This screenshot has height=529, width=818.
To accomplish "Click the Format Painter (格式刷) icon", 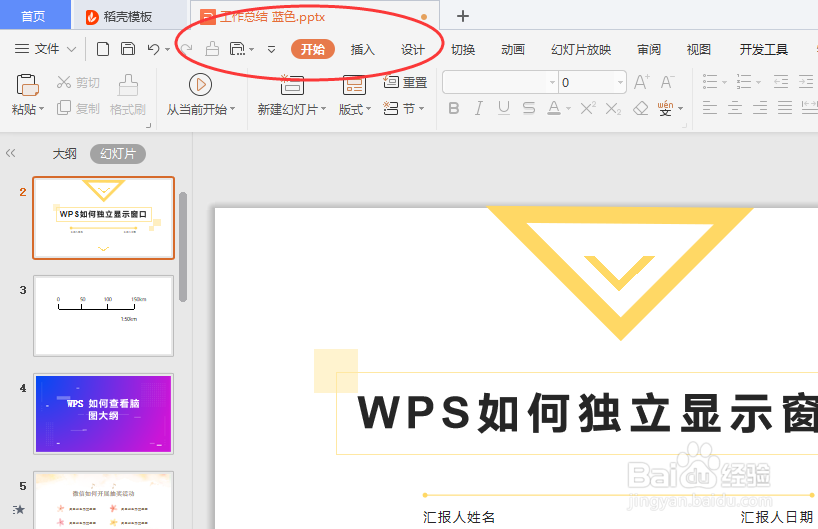I will [x=128, y=85].
